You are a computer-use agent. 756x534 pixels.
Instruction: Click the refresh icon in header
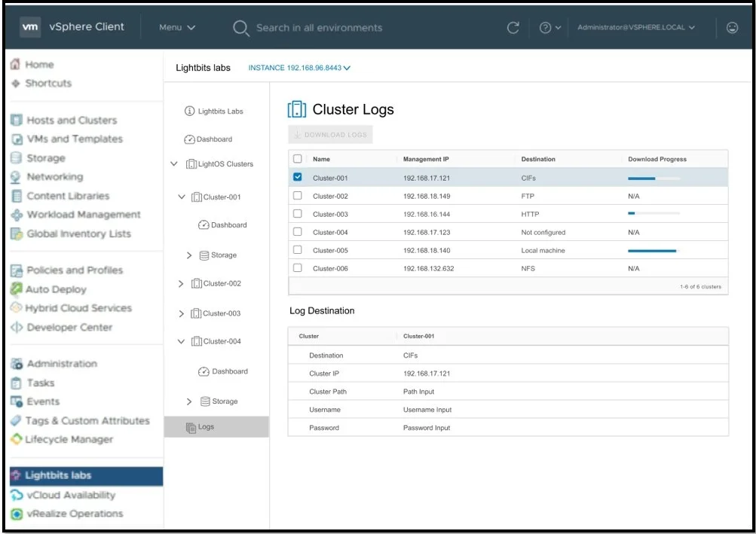pos(513,27)
